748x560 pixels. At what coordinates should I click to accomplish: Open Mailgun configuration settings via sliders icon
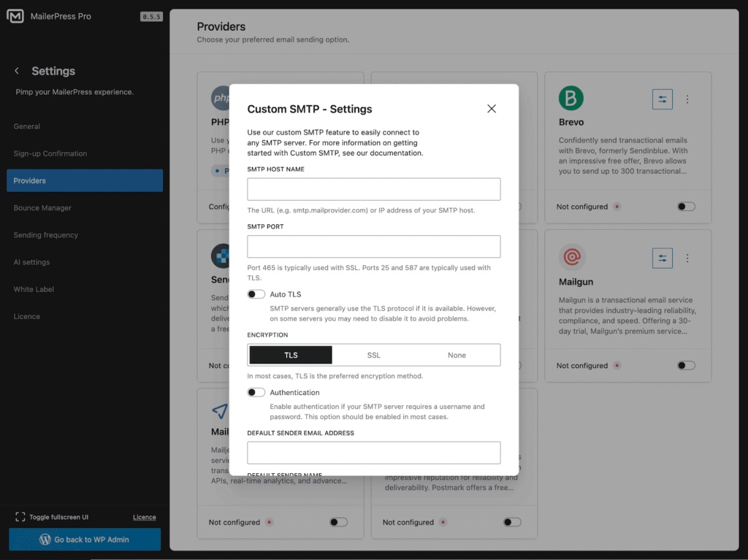click(x=663, y=258)
